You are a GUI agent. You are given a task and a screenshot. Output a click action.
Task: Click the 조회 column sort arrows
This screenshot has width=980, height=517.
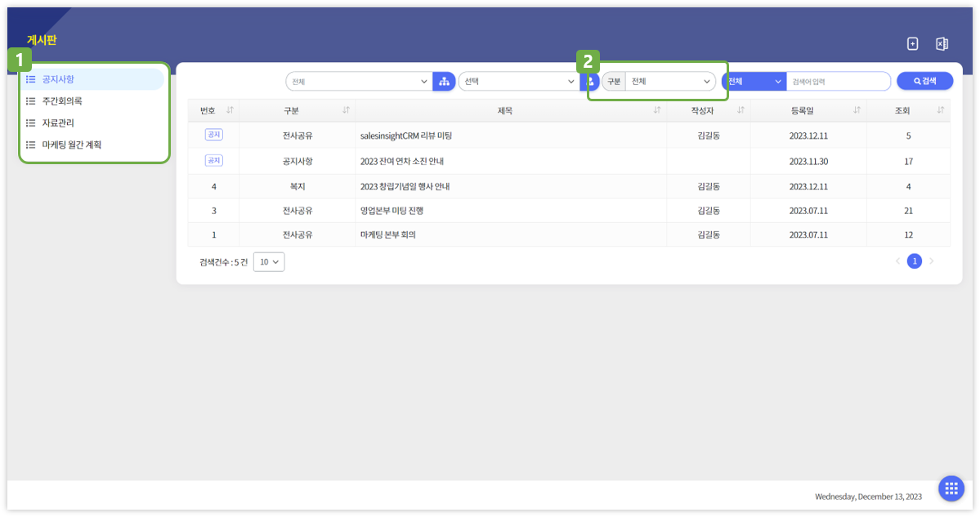pyautogui.click(x=941, y=110)
